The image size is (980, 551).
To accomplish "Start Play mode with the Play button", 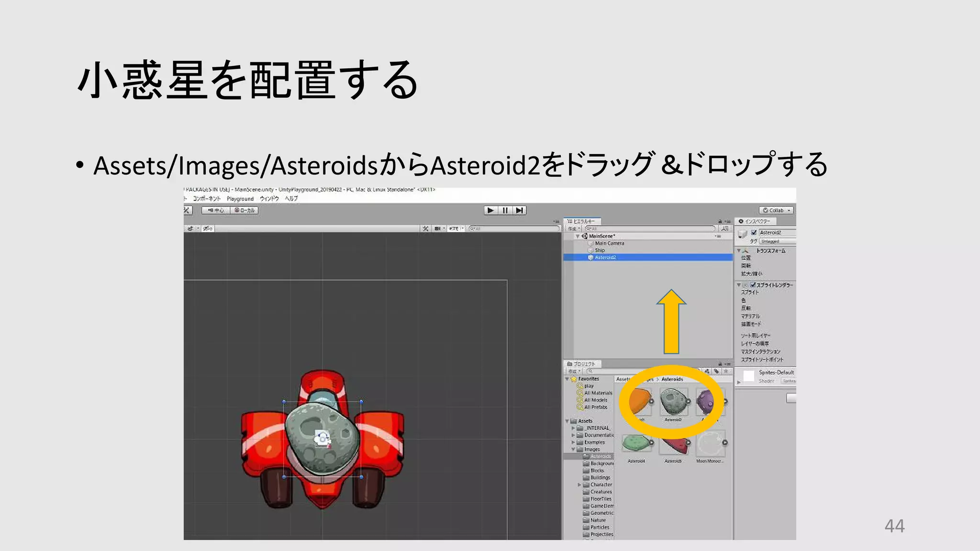I will 490,210.
